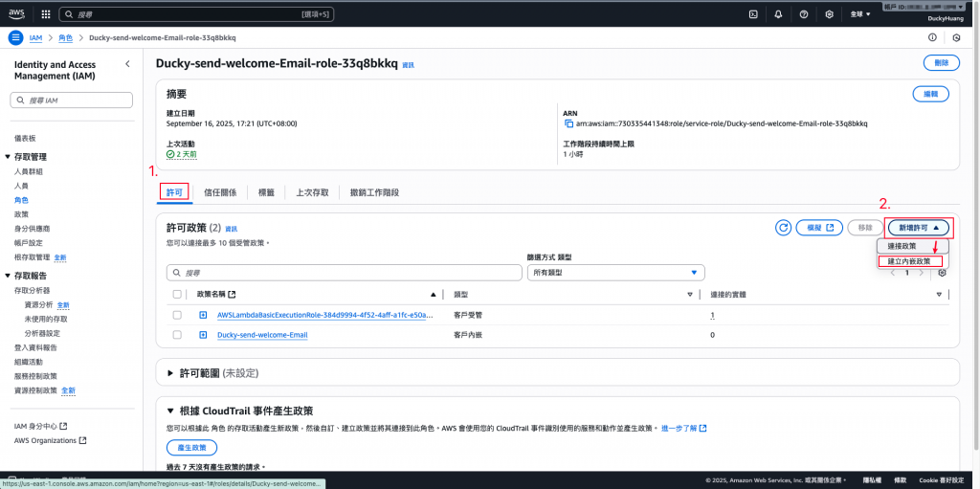Switch to the 撤銷工作階段 tab
This screenshot has height=489, width=980.
pyautogui.click(x=374, y=192)
